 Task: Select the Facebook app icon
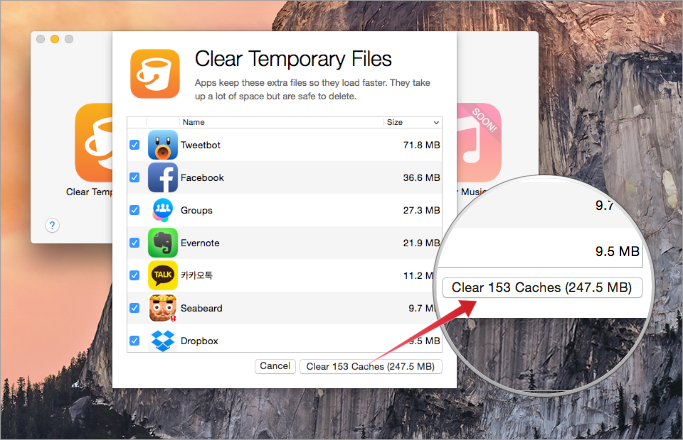tap(163, 178)
